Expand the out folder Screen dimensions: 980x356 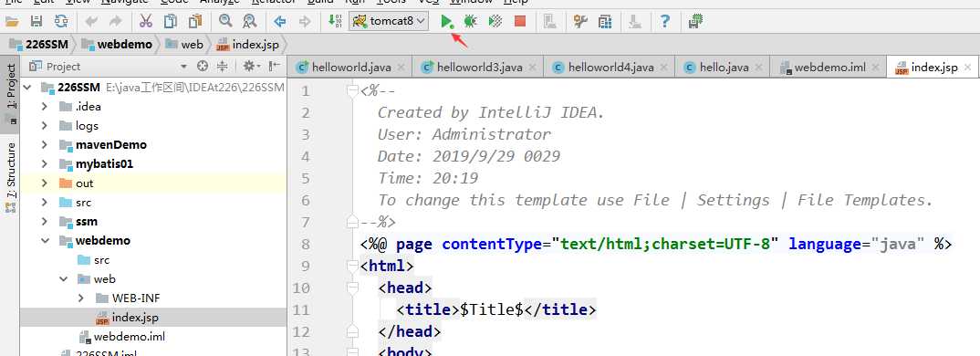[x=45, y=183]
